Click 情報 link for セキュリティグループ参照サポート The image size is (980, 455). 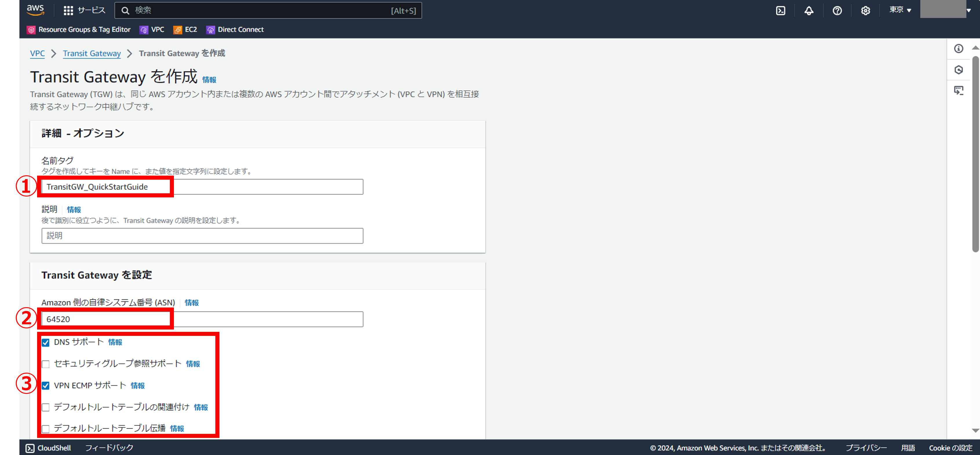(x=193, y=364)
